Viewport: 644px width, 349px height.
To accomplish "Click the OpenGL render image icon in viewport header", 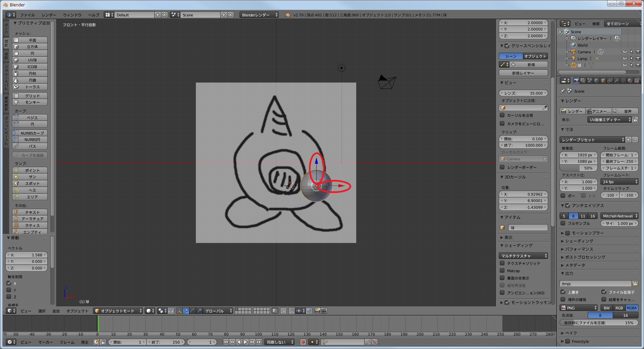I will click(x=317, y=311).
